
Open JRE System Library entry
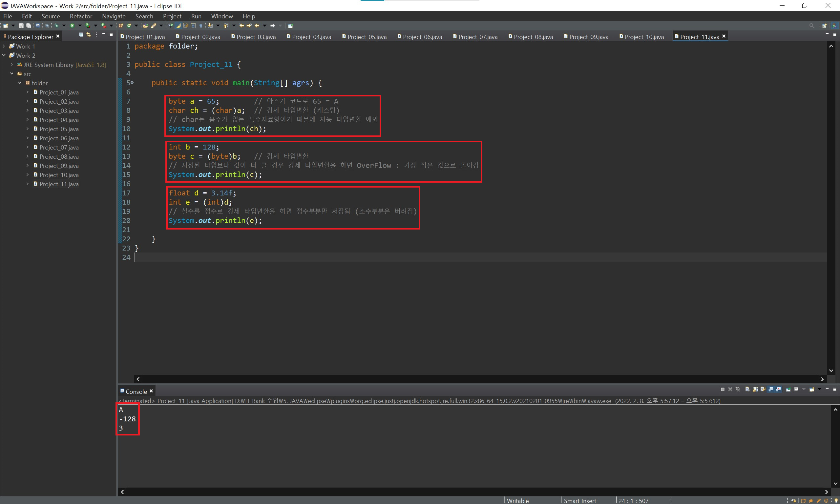pos(48,65)
